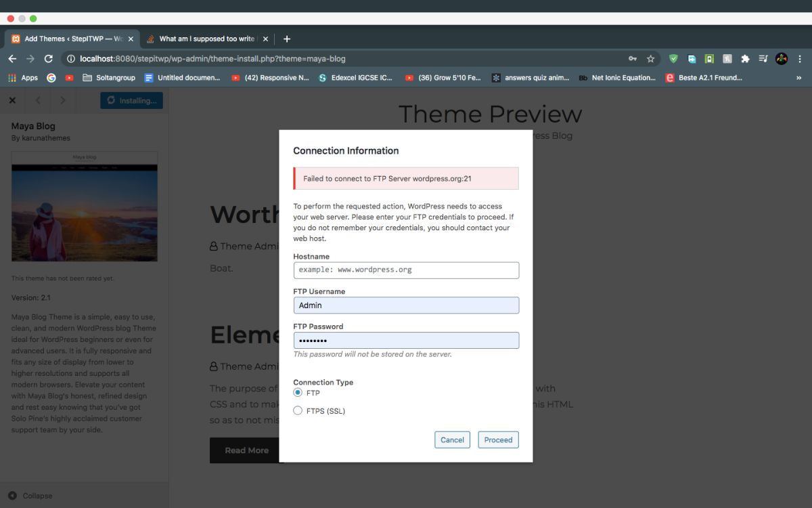Open the grey K extension icon

[727, 59]
